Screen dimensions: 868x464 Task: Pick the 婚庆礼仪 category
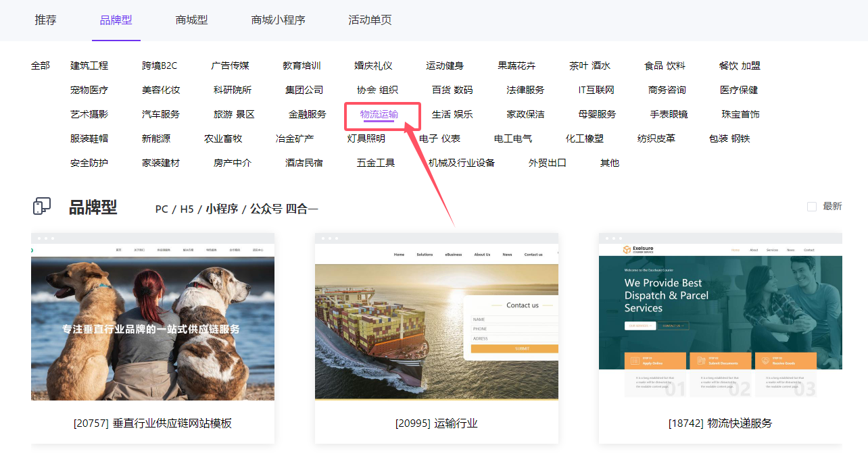(x=373, y=66)
